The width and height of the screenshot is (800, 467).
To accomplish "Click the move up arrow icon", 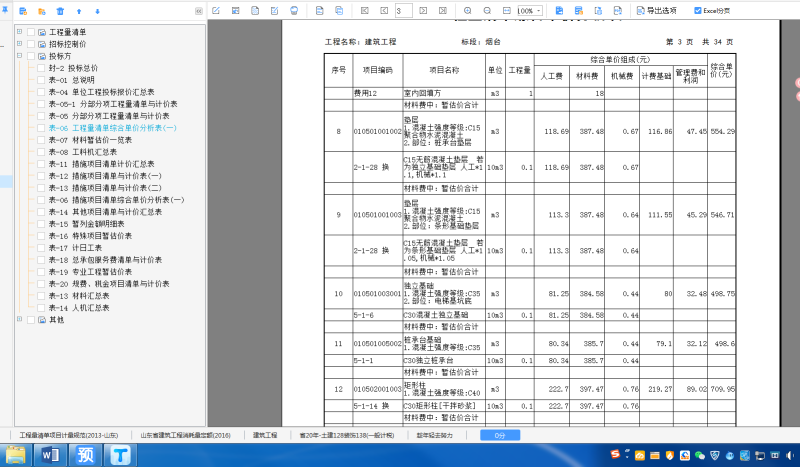I will (x=81, y=11).
